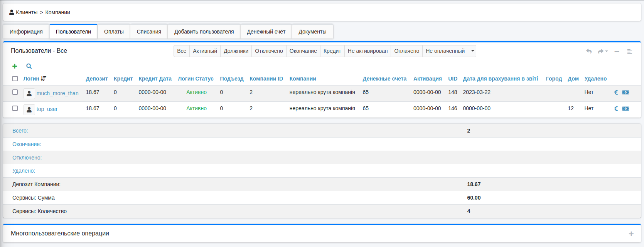Viewport: 644px width, 247px height.
Task: Click the list lines icon in panel header
Action: click(x=630, y=51)
